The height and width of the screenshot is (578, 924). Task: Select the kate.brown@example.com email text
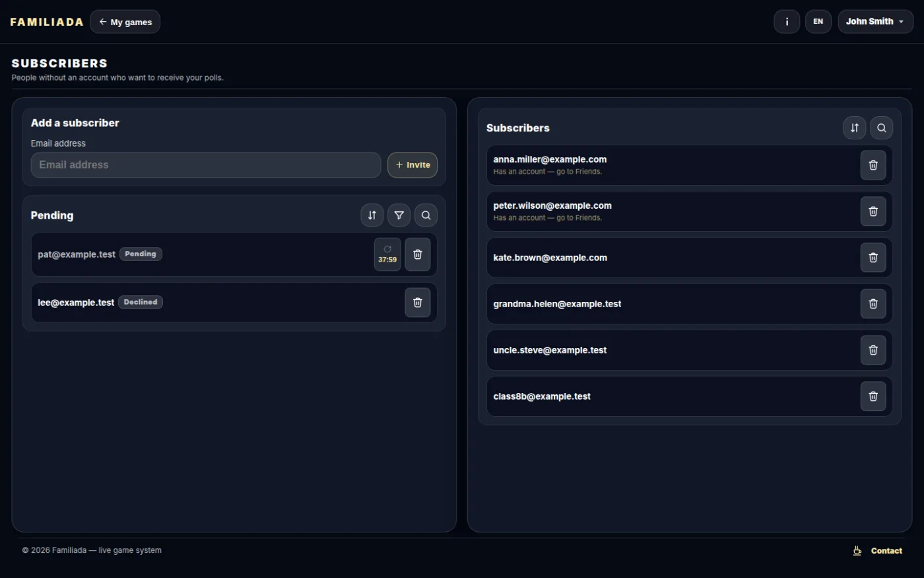point(550,258)
